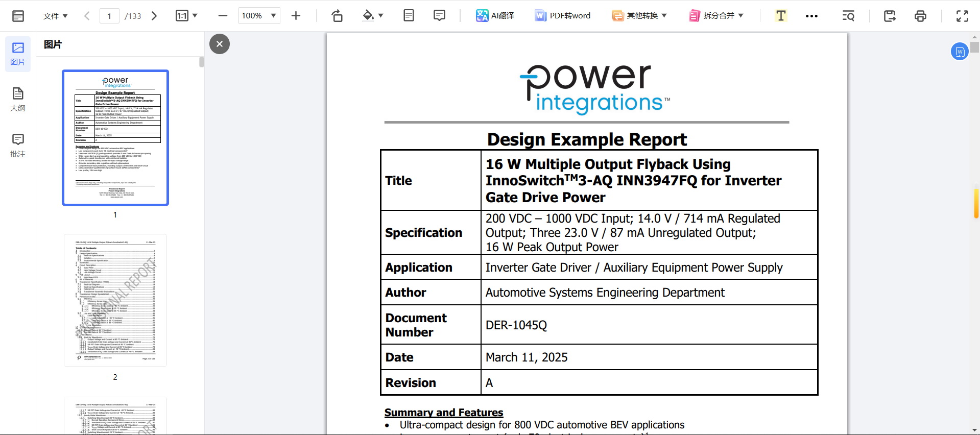Switch to 大纲 outline tab

(x=18, y=100)
